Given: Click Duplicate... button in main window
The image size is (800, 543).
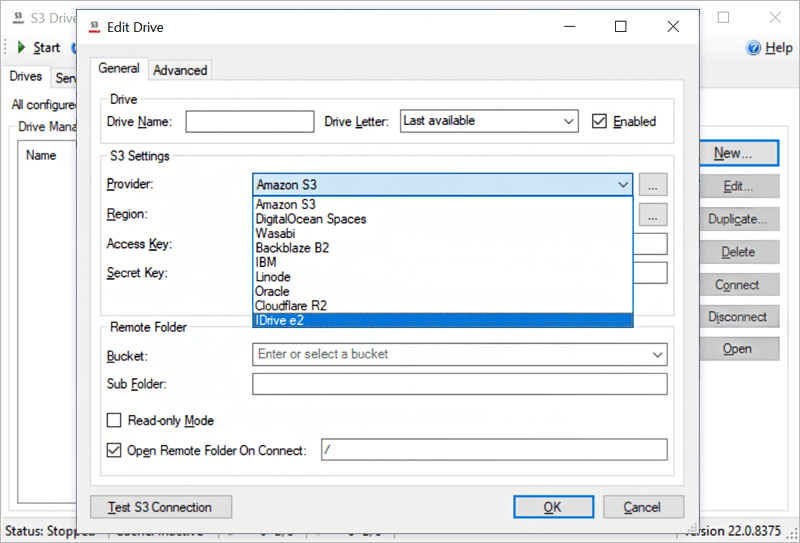Looking at the screenshot, I should coord(738,219).
